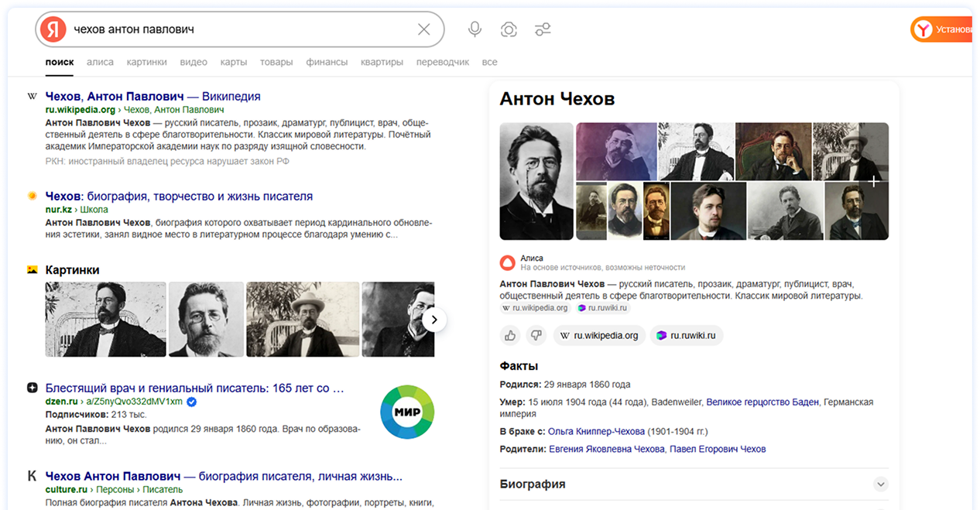980x510 pixels.
Task: Open the dzen.ru article Блестящий врач
Action: click(194, 388)
